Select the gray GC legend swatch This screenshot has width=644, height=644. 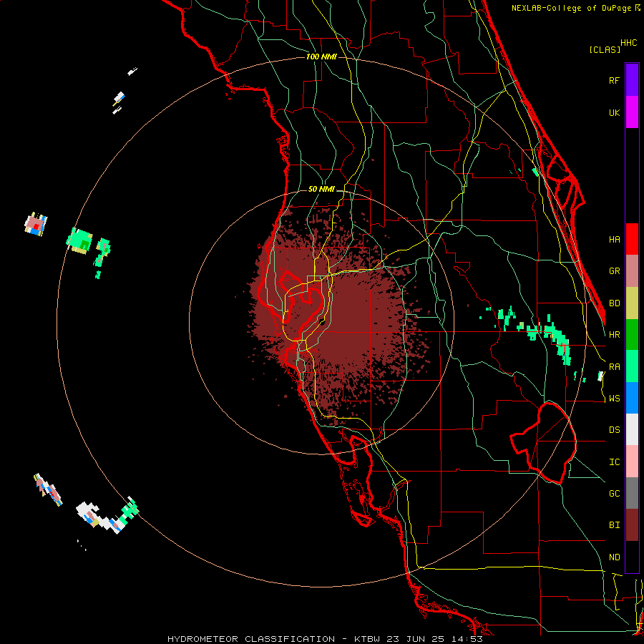(632, 493)
